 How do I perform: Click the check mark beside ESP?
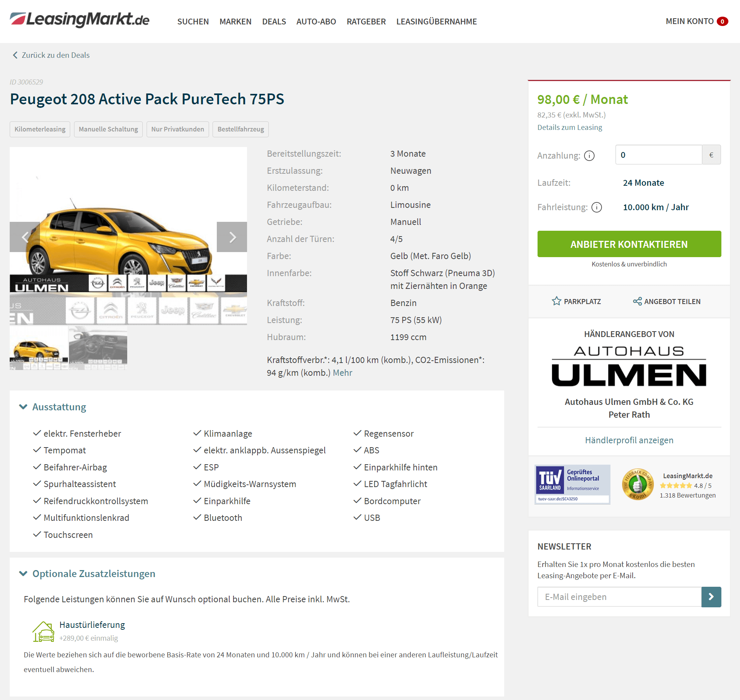(x=197, y=467)
